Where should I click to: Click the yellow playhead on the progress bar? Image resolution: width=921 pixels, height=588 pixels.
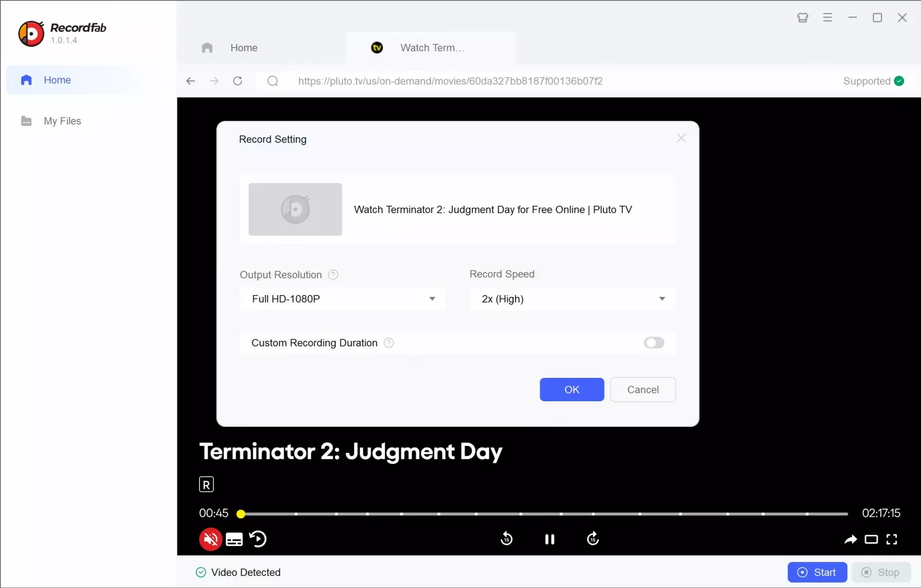(x=241, y=514)
